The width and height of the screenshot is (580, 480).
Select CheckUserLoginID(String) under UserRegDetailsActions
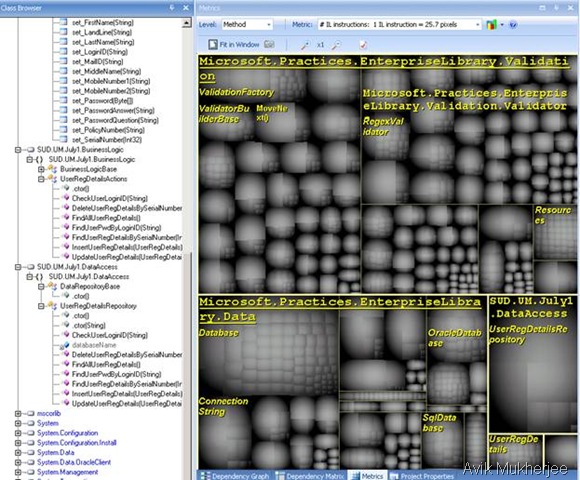[x=109, y=199]
